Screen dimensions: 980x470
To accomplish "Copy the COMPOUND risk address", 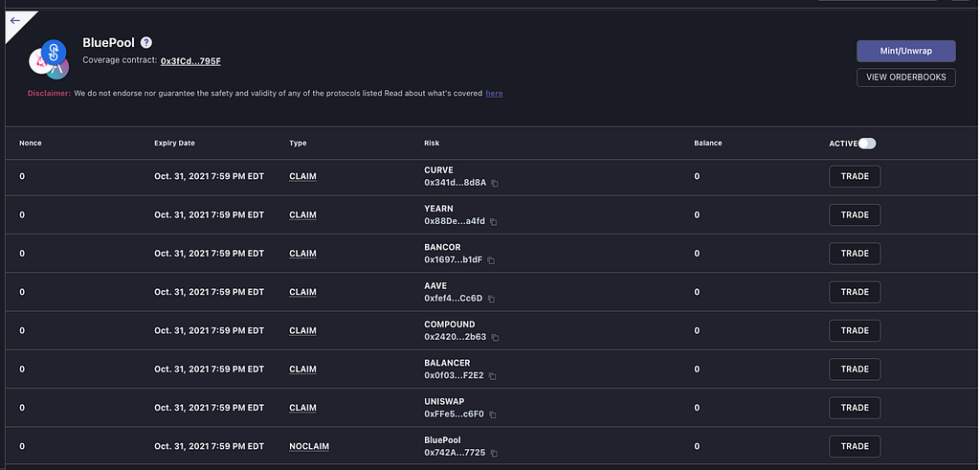I will pyautogui.click(x=495, y=337).
